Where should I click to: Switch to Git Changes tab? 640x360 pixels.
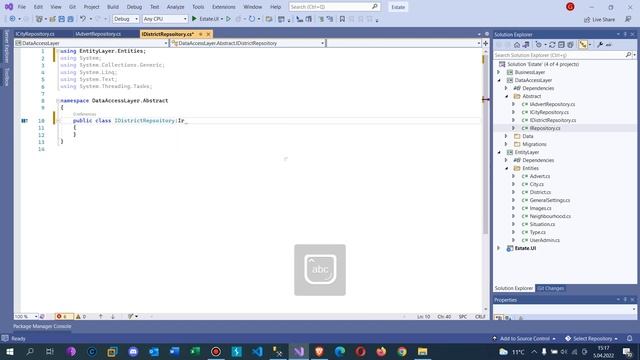coord(550,288)
